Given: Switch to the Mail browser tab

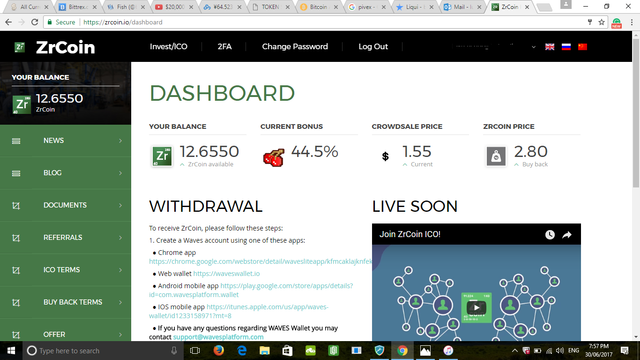Looking at the screenshot, I should (x=463, y=7).
